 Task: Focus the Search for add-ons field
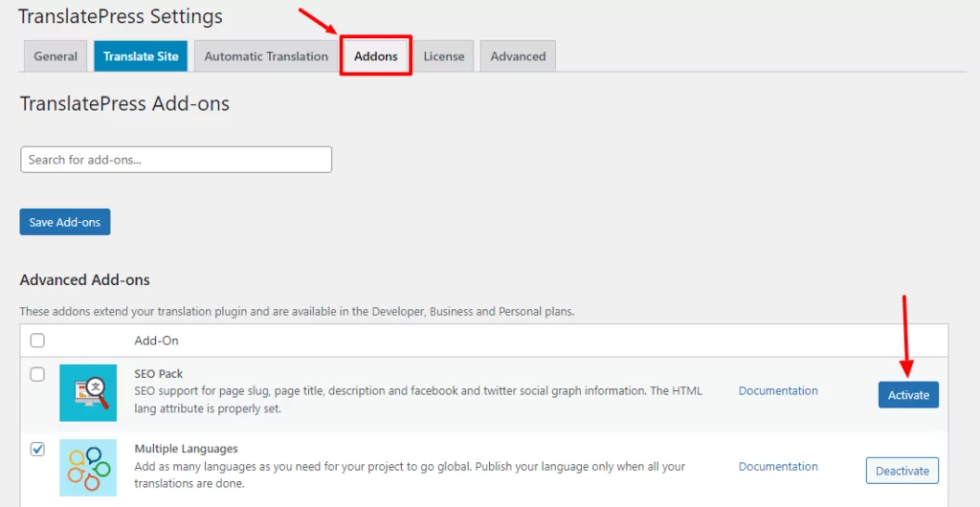tap(176, 160)
